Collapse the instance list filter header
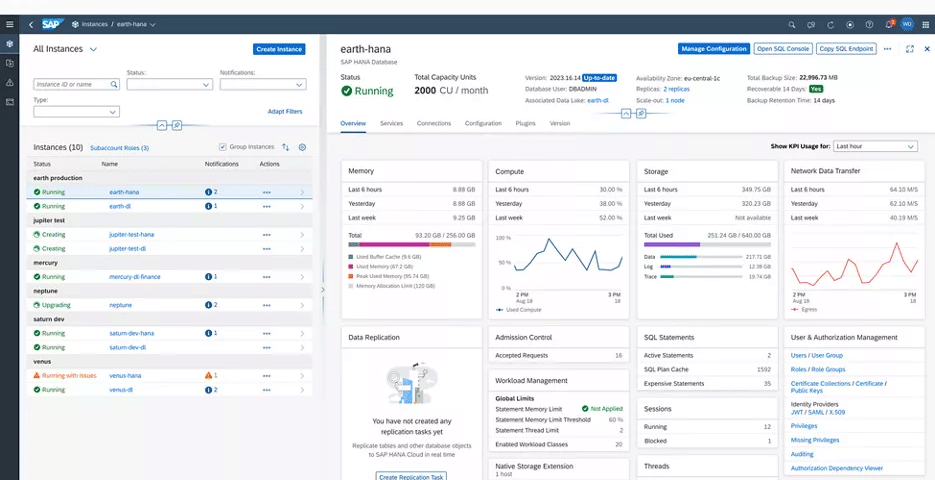Image resolution: width=935 pixels, height=480 pixels. (x=162, y=125)
